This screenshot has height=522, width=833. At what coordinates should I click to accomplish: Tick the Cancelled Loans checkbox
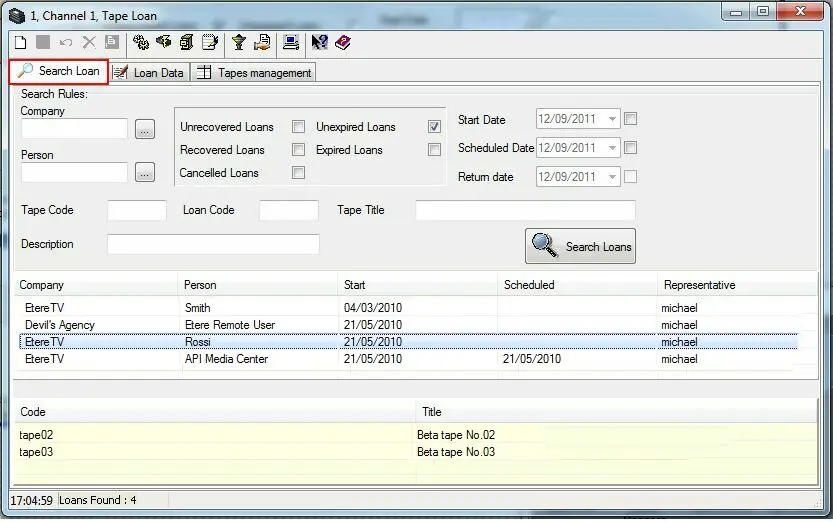point(298,173)
